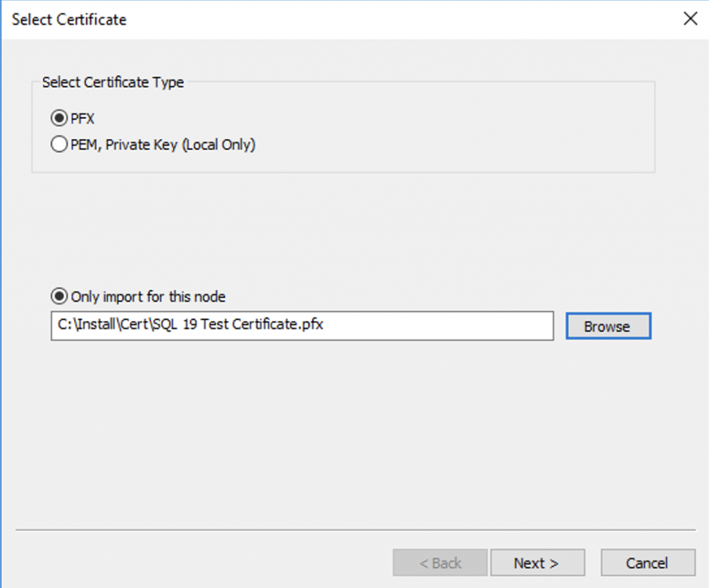The width and height of the screenshot is (709, 588).
Task: Click the Browse button to locate certificate
Action: 608,326
